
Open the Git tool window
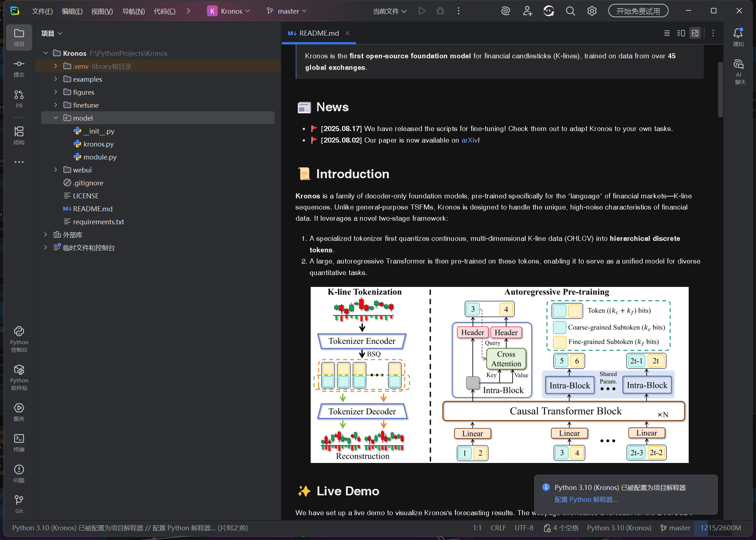[19, 504]
